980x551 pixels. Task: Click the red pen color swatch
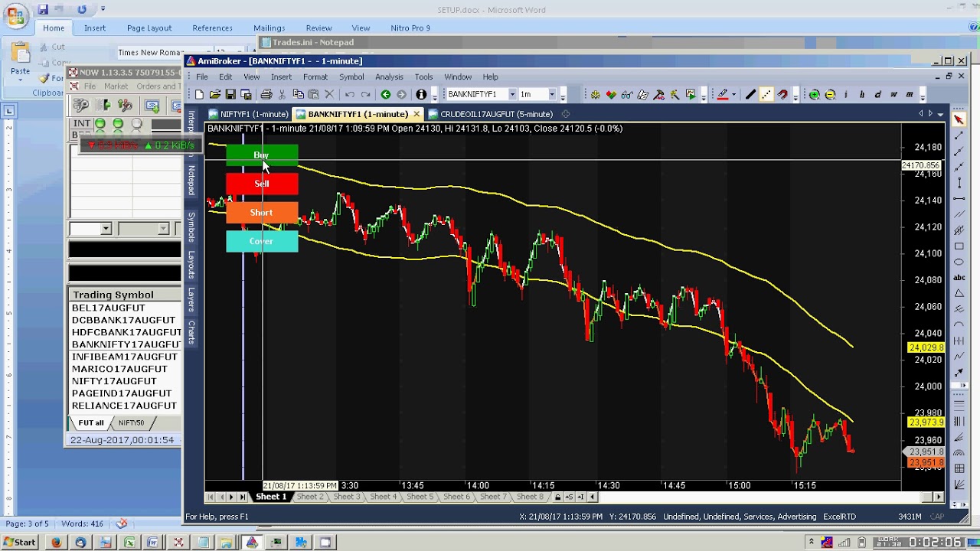(x=723, y=94)
